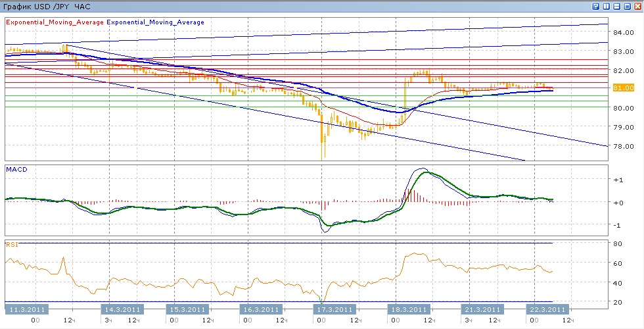Click the 11.3.2011 date marker
This screenshot has width=644, height=329.
tap(26, 309)
